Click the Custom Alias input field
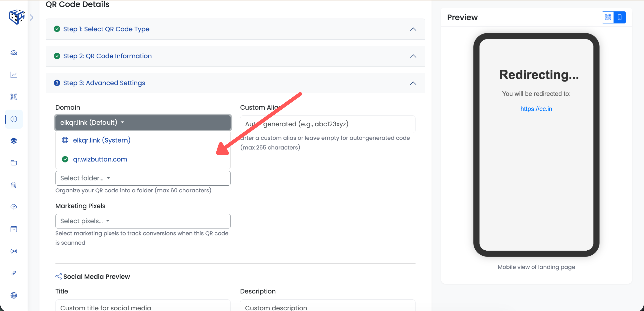 pyautogui.click(x=327, y=124)
